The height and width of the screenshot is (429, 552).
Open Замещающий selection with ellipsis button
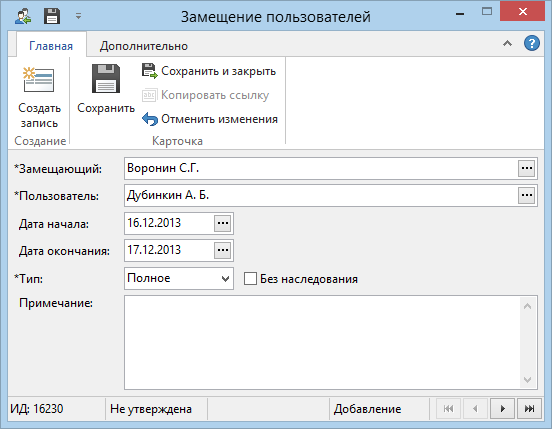pyautogui.click(x=527, y=168)
